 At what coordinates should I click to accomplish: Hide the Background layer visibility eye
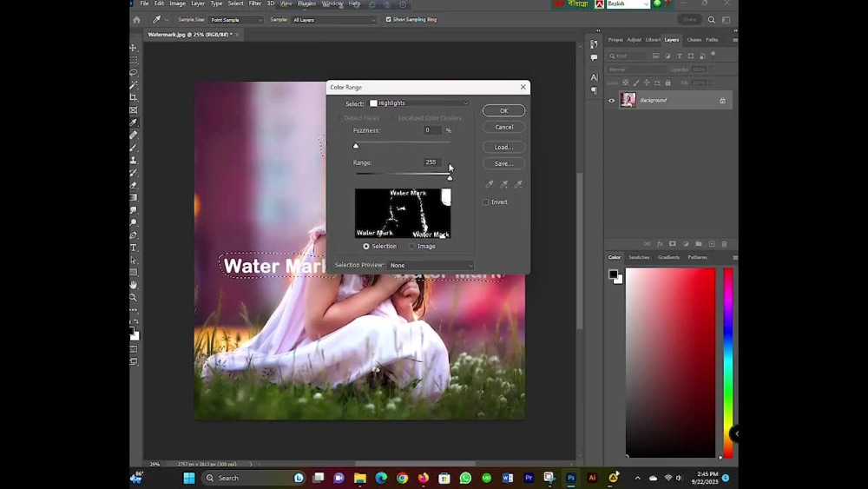pyautogui.click(x=612, y=100)
